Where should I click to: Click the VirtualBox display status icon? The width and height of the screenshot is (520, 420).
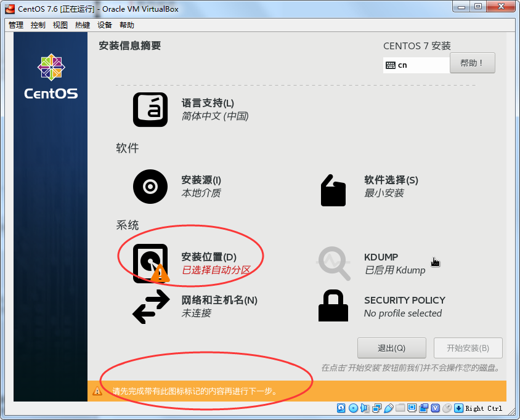(x=412, y=408)
